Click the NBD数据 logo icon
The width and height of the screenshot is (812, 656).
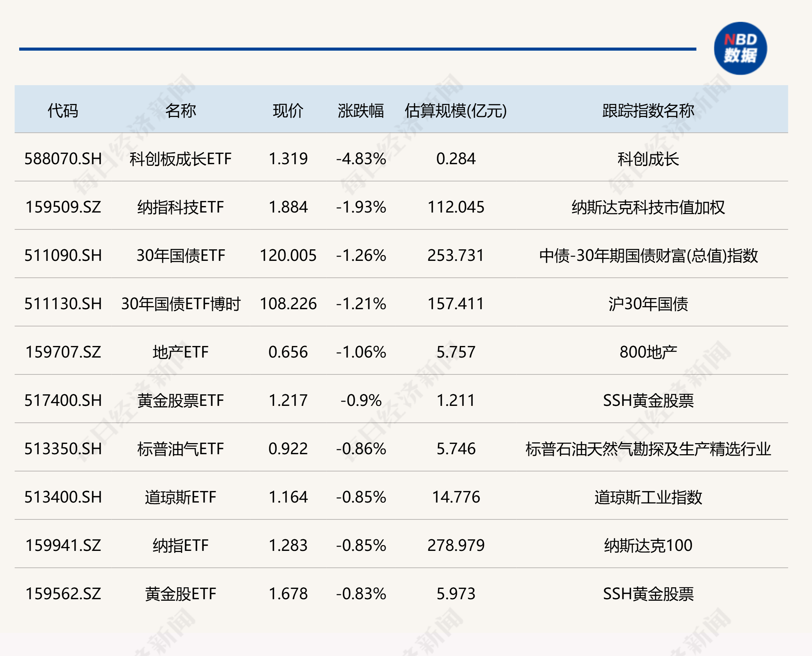(740, 48)
